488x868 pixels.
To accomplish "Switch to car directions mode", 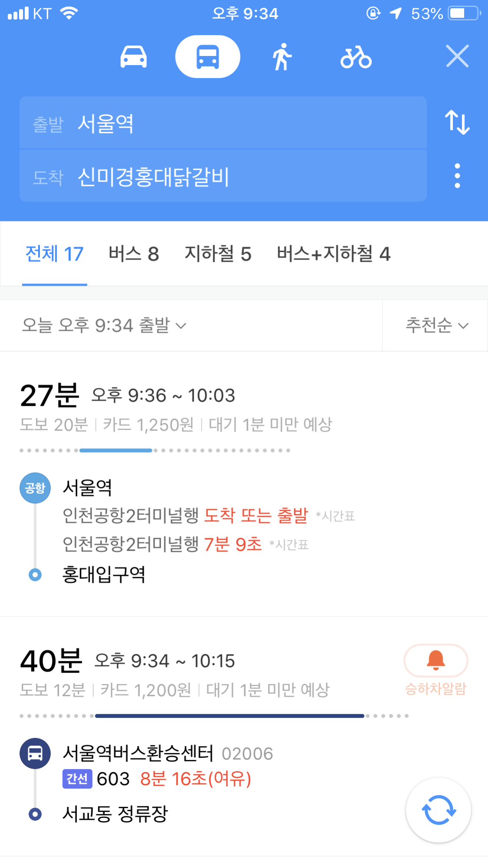I will coord(133,57).
